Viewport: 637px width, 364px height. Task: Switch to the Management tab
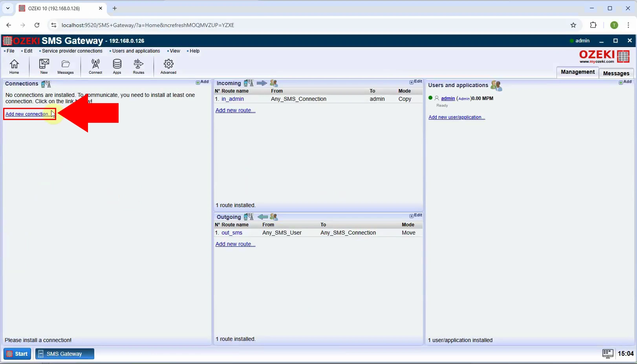[578, 72]
